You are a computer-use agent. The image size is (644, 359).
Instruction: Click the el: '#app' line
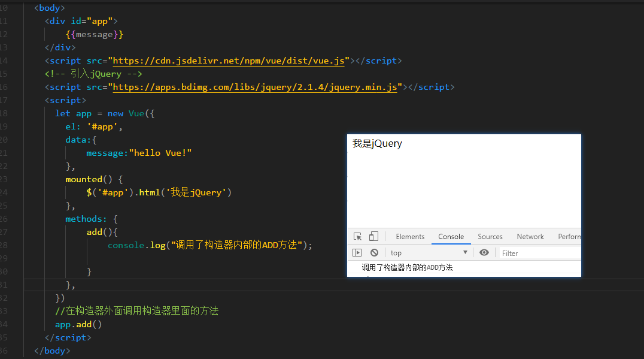click(x=94, y=126)
